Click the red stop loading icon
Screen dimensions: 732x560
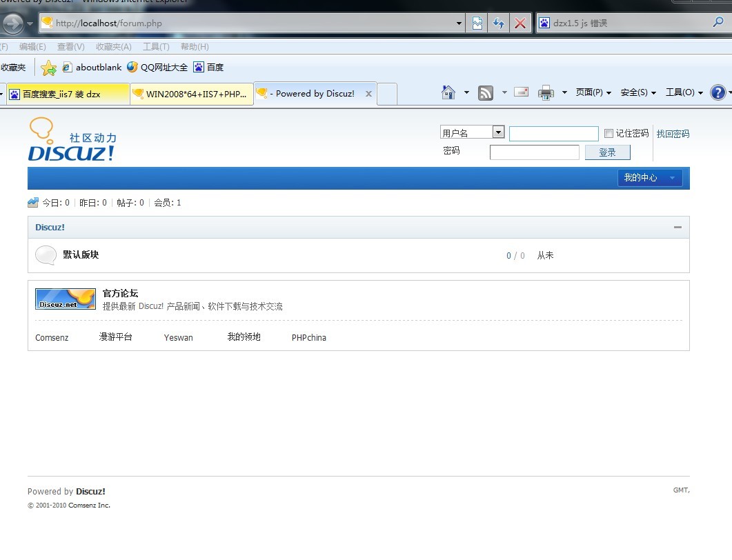(x=520, y=23)
